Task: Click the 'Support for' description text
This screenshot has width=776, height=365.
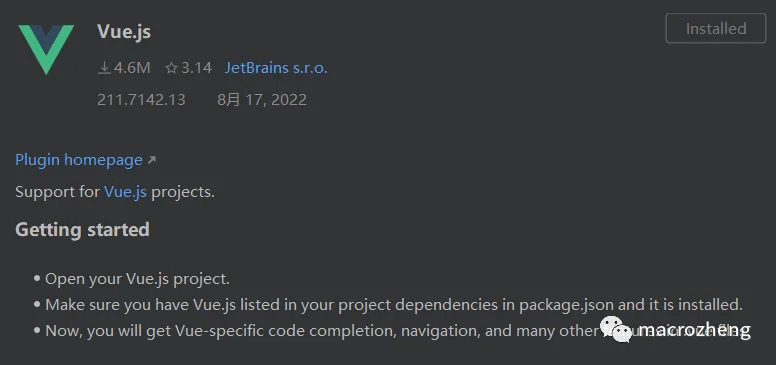Action: [x=57, y=192]
